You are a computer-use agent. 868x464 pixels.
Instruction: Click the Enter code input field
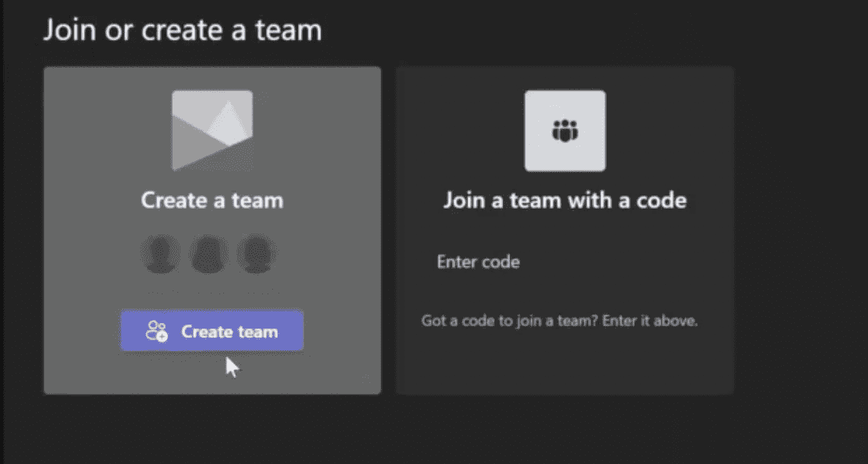point(565,262)
